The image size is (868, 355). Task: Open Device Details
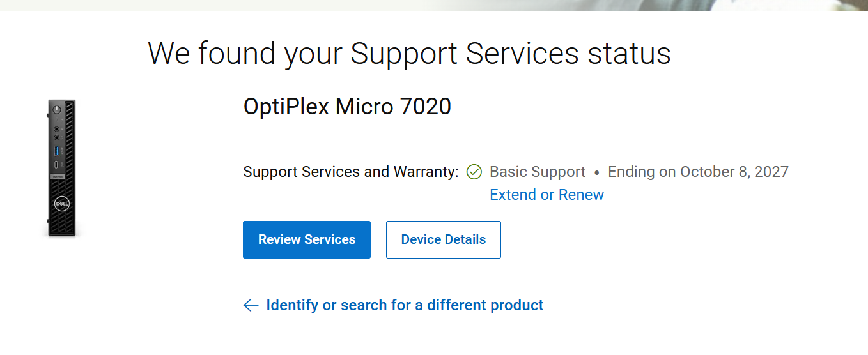[444, 239]
